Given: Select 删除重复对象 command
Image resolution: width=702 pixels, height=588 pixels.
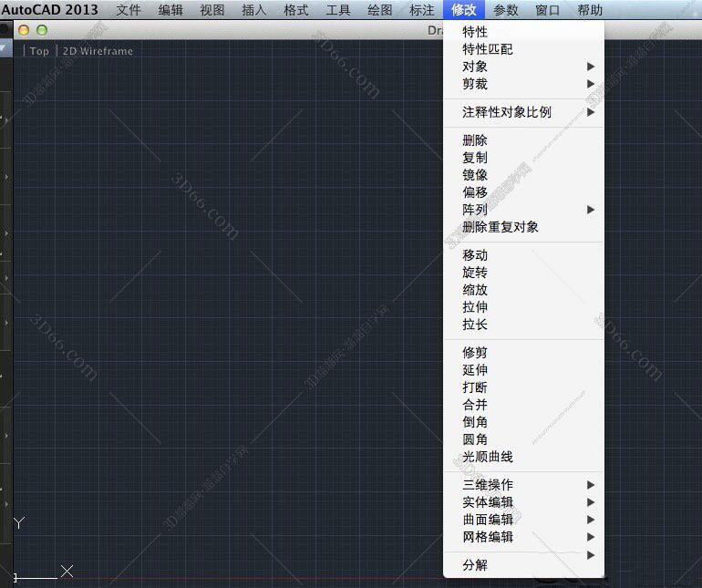Looking at the screenshot, I should (x=523, y=227).
